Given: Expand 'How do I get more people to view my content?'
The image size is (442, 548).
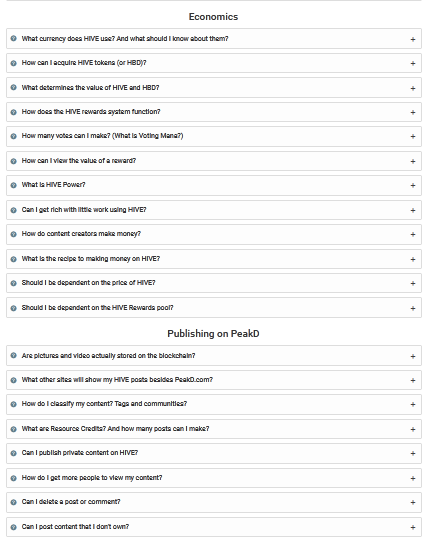Looking at the screenshot, I should 214,478.
